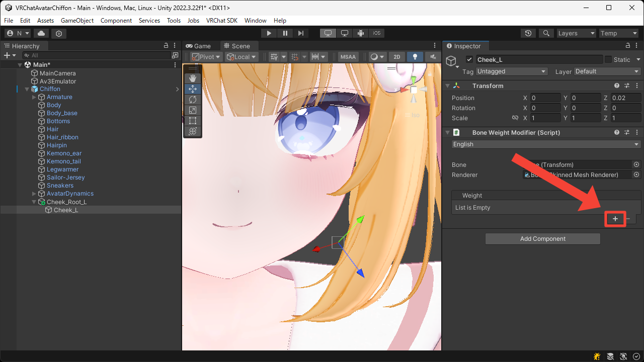Open the Undo History panel icon
This screenshot has height=362, width=644.
pos(528,33)
